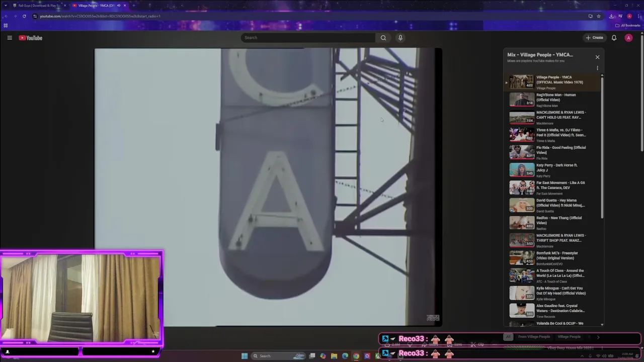Click the Create button

(x=594, y=38)
